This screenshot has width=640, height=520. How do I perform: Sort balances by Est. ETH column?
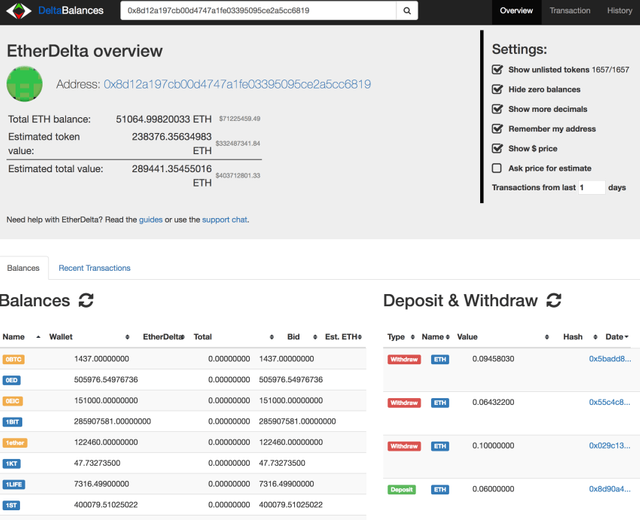coord(343,337)
